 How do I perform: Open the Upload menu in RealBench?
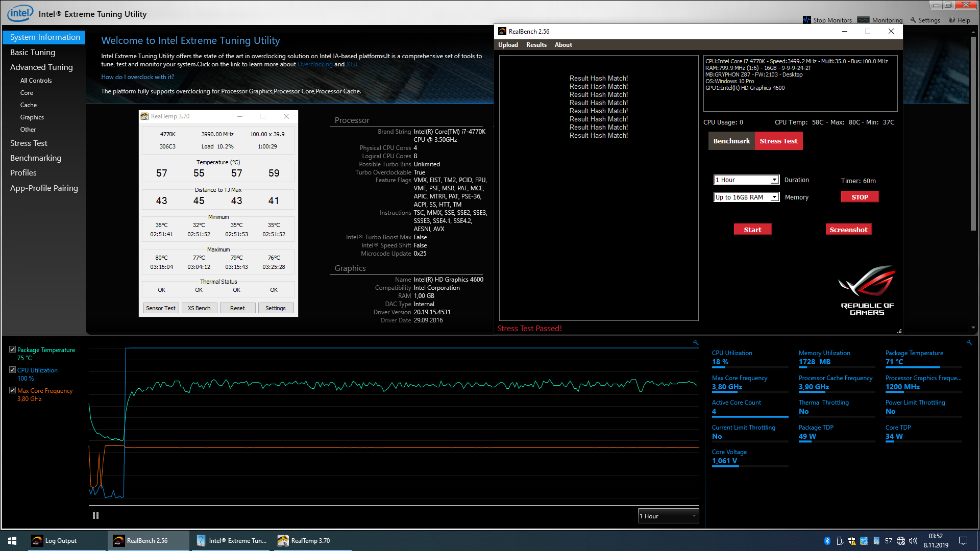[508, 45]
